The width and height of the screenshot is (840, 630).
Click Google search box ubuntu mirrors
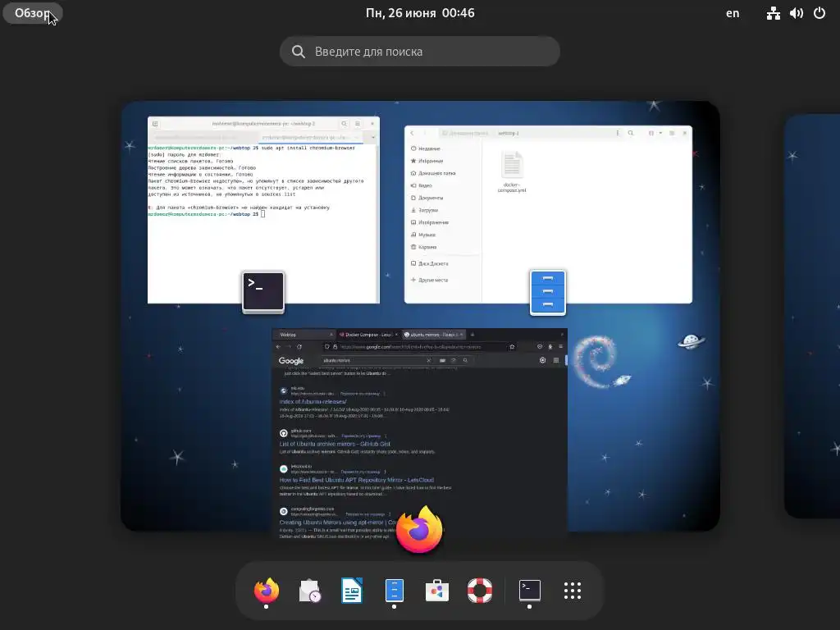tap(375, 361)
